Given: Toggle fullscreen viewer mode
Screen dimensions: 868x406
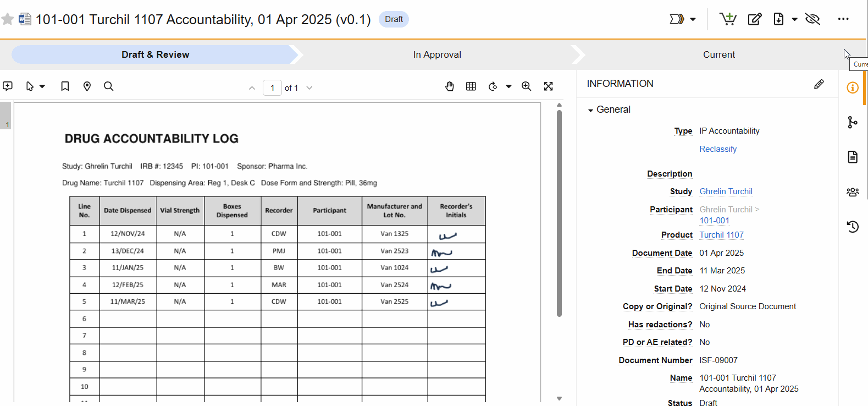Looking at the screenshot, I should 548,86.
